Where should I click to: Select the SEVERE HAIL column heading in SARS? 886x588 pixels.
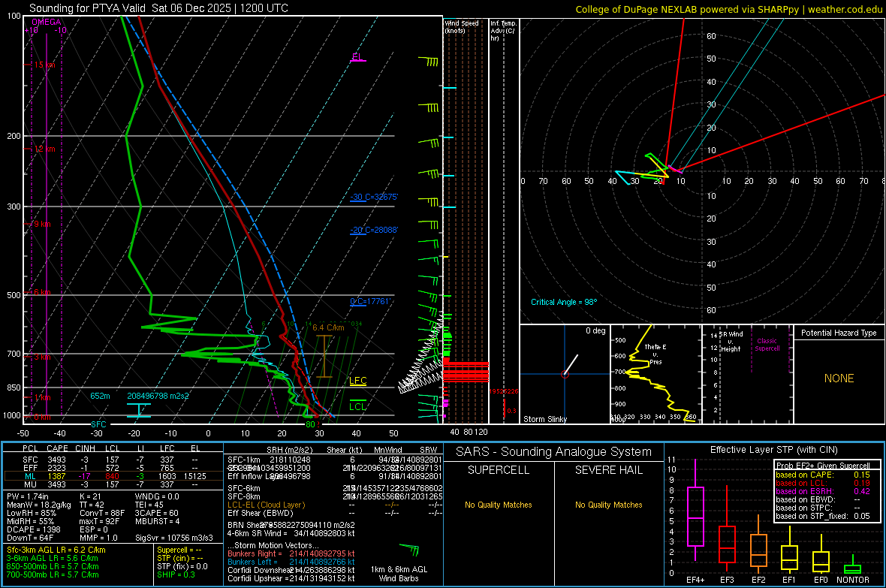click(608, 470)
